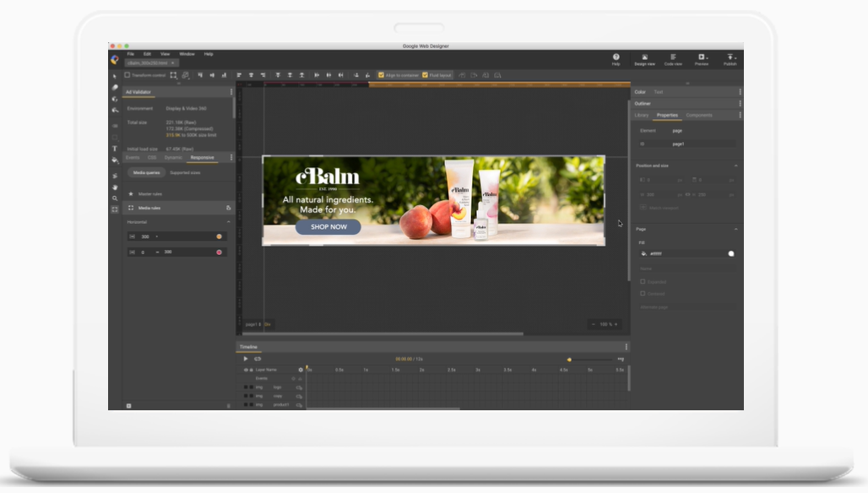Click the delete trash icon at panel bottom
The height and width of the screenshot is (493, 868).
point(228,406)
